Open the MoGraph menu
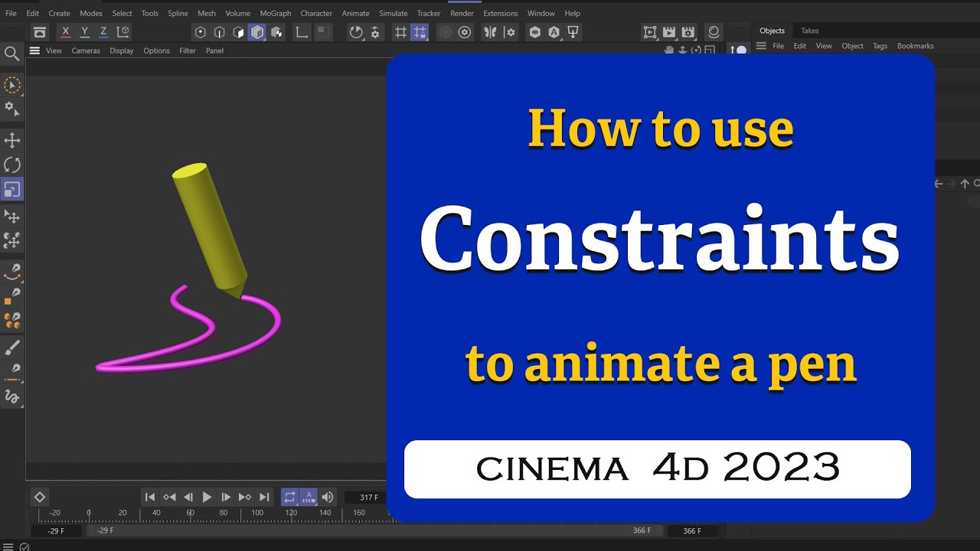This screenshot has width=980, height=551. click(276, 13)
